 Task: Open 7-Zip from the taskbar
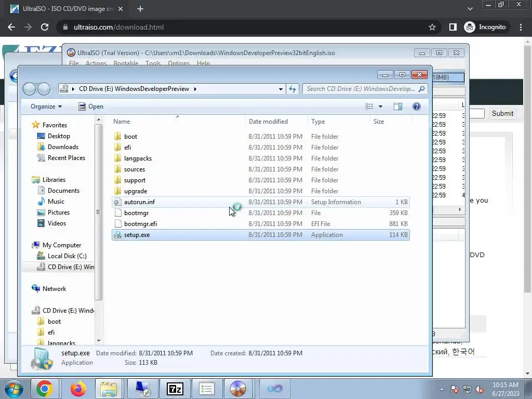click(175, 389)
